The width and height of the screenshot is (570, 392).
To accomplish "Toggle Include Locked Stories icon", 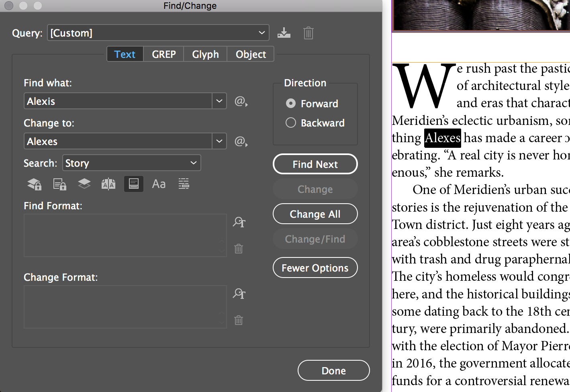I will point(59,184).
